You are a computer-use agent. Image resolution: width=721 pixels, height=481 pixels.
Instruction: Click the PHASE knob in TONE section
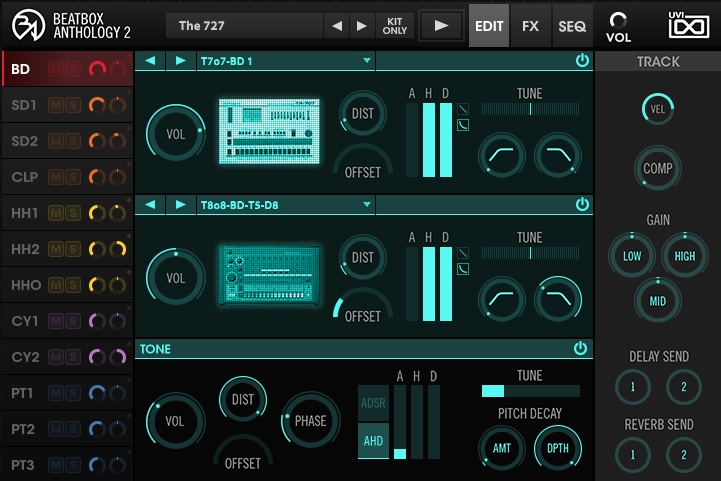click(310, 421)
